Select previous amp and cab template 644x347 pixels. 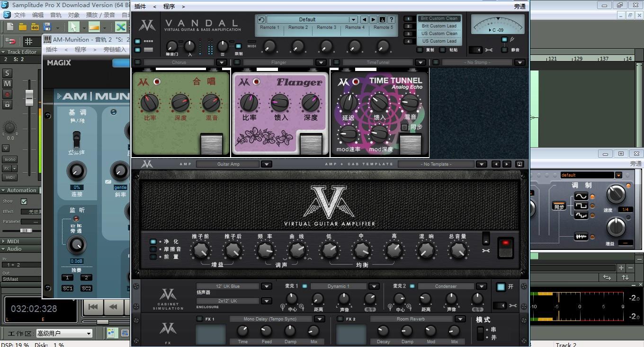click(x=496, y=164)
